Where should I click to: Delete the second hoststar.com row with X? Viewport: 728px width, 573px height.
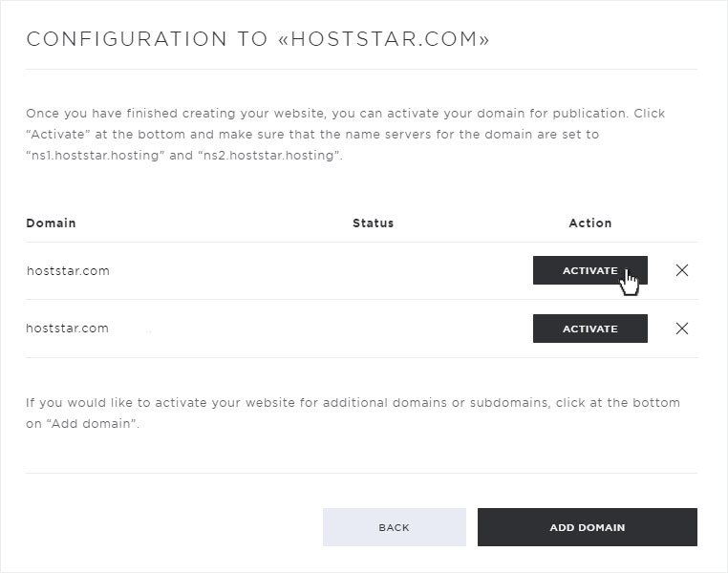click(682, 329)
